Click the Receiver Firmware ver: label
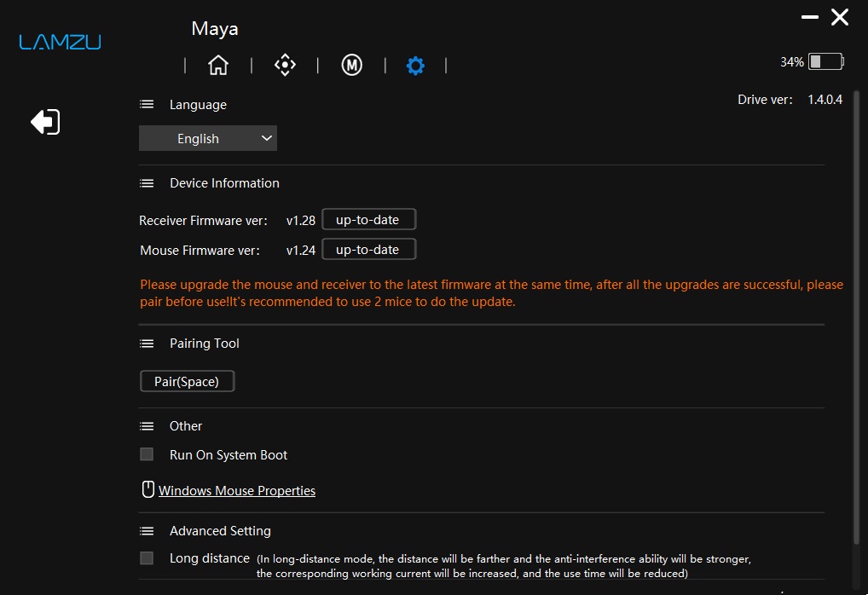This screenshot has width=868, height=595. click(203, 220)
